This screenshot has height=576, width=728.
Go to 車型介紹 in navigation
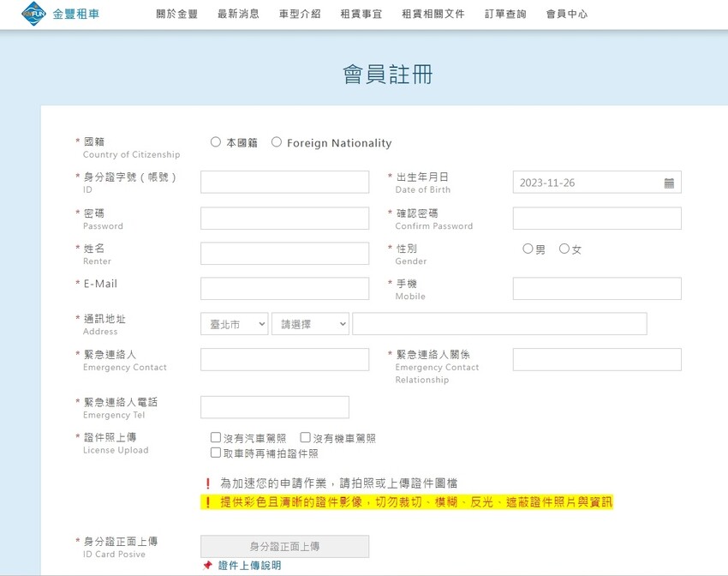click(300, 15)
